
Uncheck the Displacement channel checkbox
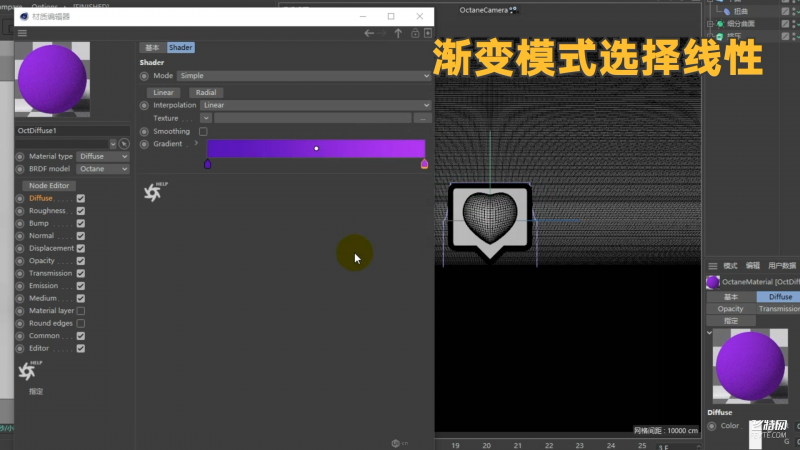[81, 248]
